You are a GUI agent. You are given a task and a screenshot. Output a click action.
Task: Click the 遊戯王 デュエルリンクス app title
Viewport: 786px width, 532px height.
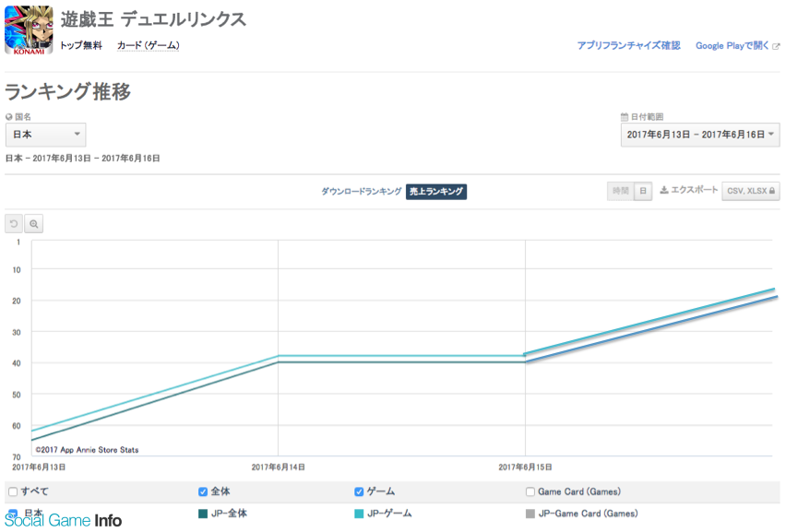153,19
